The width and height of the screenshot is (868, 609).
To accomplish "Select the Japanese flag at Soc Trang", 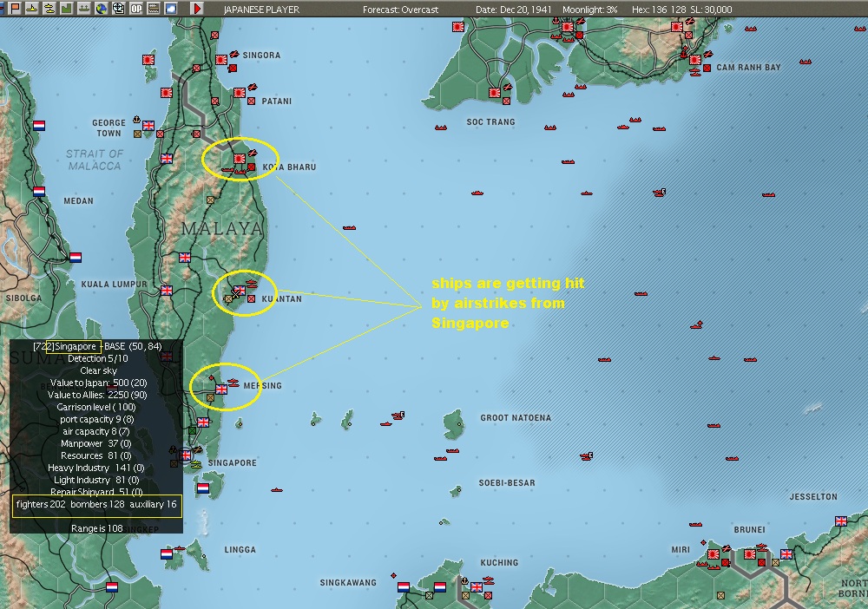I will click(495, 92).
